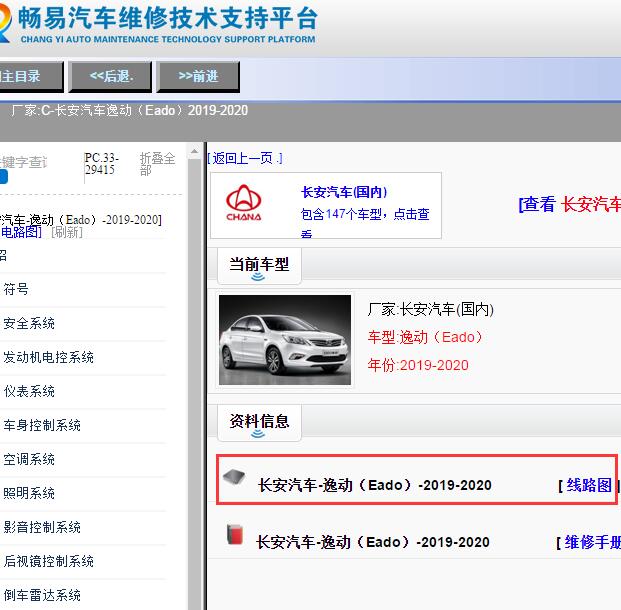
Task: Click the 车型:逸动（Eado）text
Action: (425, 337)
